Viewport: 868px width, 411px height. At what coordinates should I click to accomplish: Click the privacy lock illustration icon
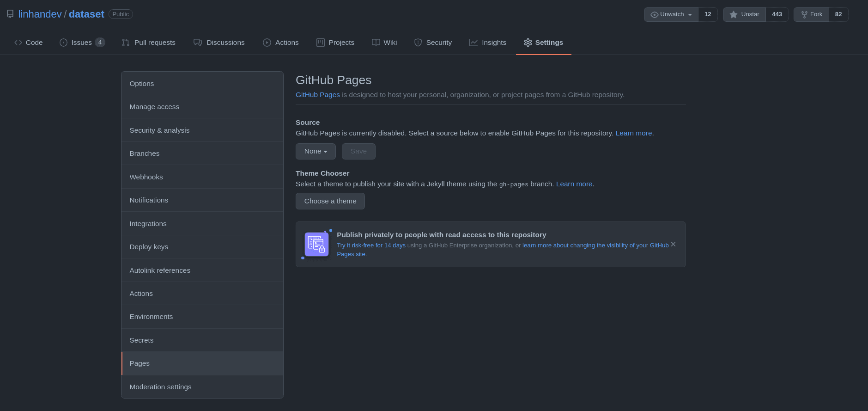[316, 244]
